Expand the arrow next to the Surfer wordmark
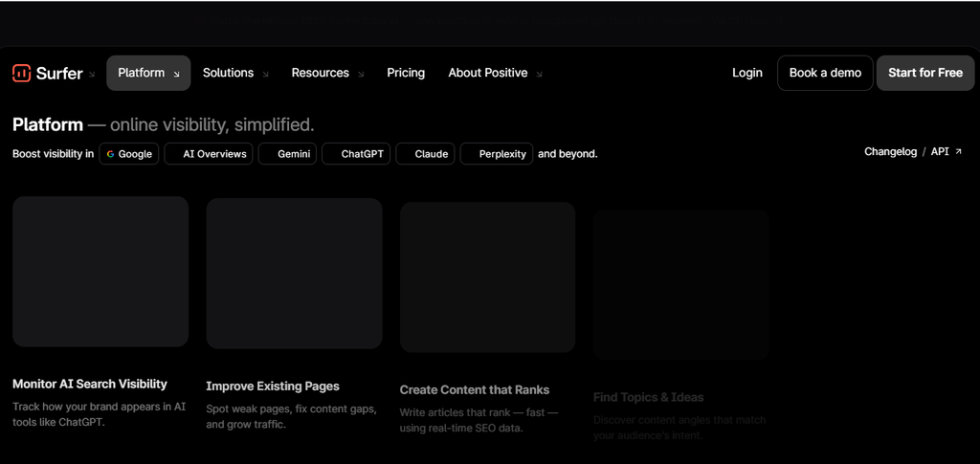The image size is (980, 464). click(91, 74)
